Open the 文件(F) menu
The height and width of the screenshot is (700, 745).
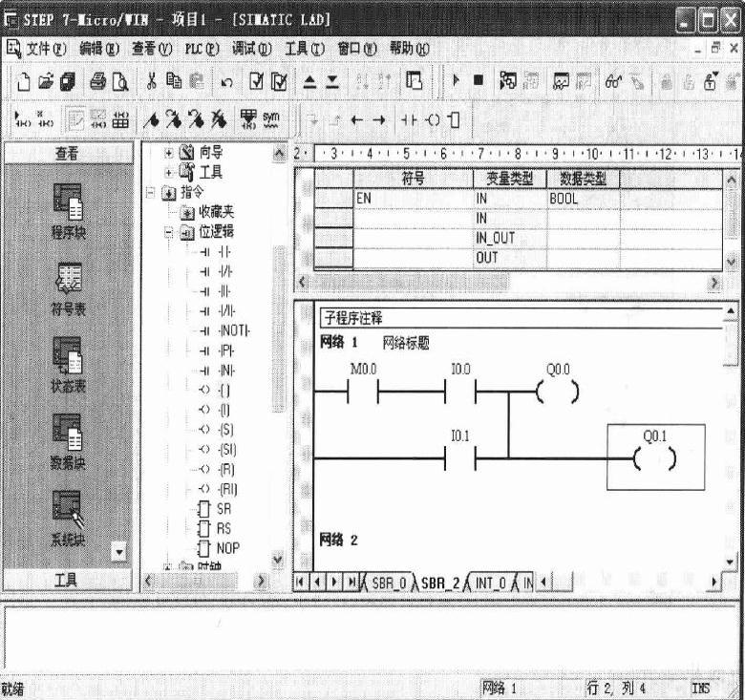coord(46,49)
